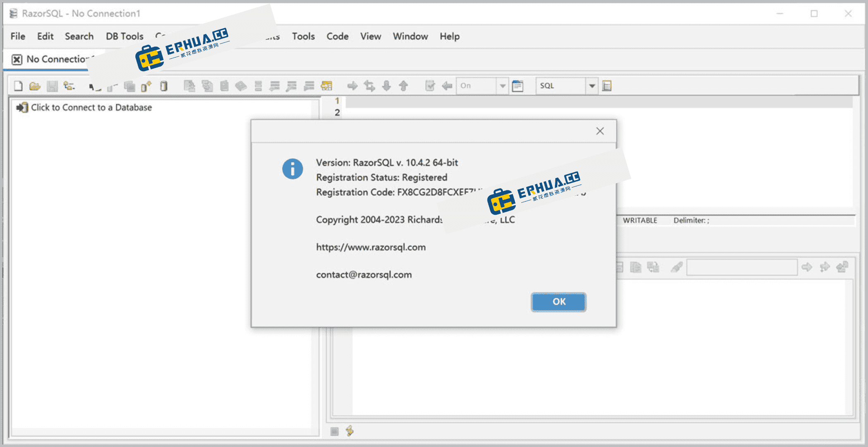Click the WRITABLE status text
The width and height of the screenshot is (868, 447).
(640, 221)
